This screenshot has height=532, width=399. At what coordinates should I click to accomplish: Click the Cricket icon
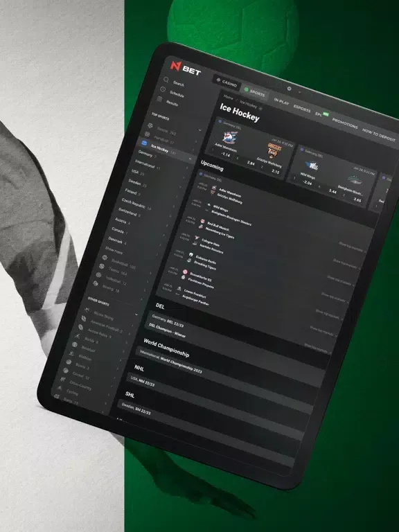pos(66,371)
